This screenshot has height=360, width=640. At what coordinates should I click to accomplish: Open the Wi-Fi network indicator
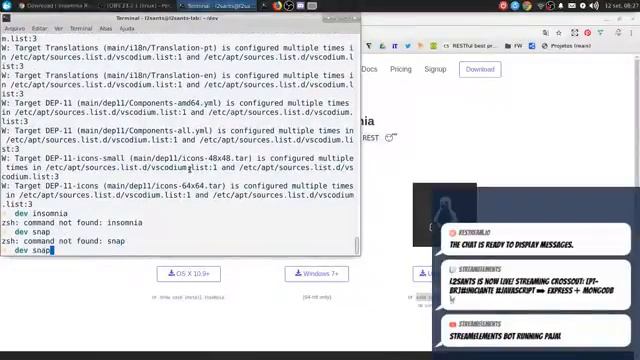click(541, 6)
